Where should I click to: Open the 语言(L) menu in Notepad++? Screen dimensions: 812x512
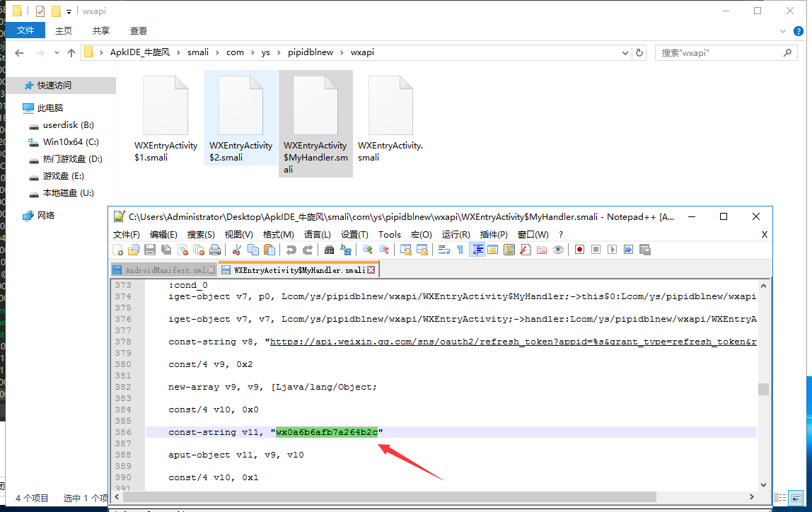tap(318, 235)
